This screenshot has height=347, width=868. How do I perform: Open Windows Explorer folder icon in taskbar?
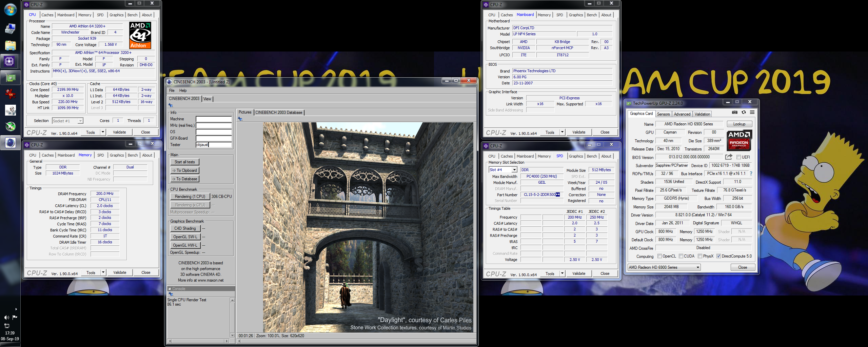10,45
